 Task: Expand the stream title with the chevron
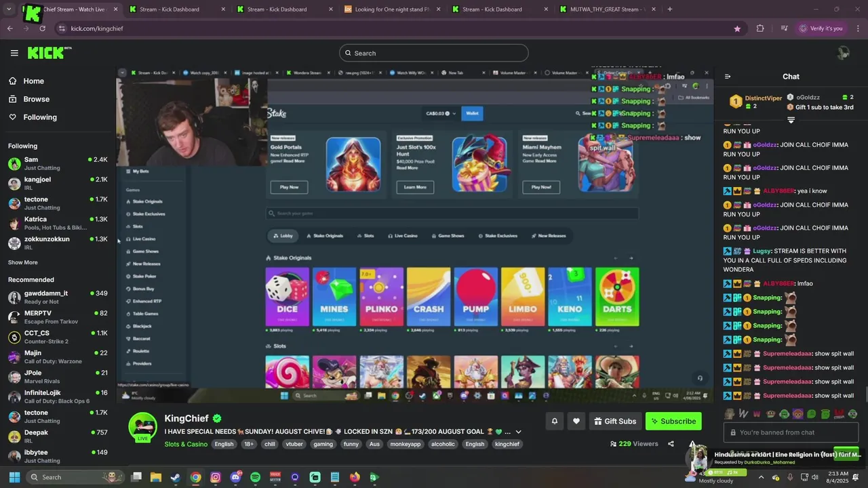(x=519, y=432)
